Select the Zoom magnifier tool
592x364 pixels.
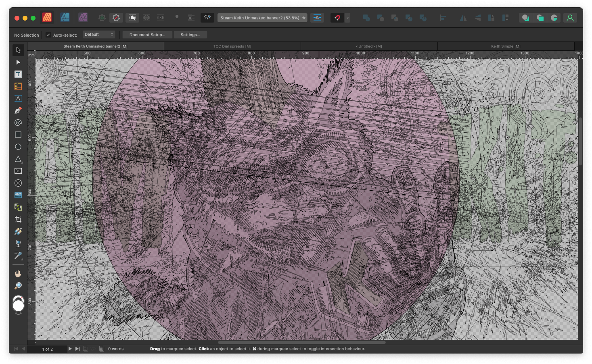[x=18, y=286]
